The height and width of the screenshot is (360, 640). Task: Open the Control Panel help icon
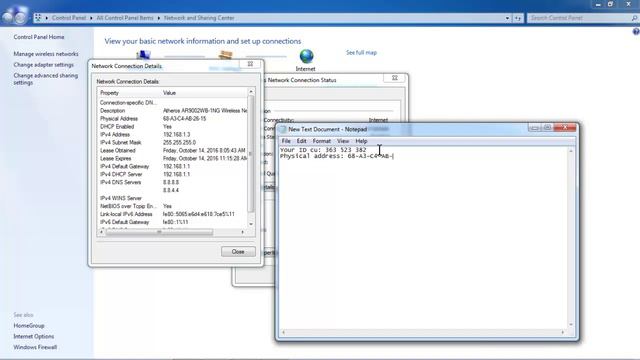(636, 31)
